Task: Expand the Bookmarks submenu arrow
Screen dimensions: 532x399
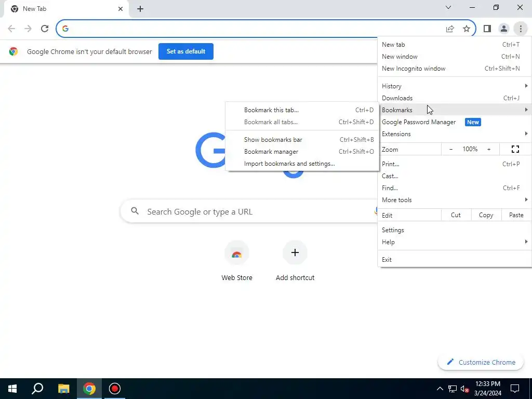Action: (x=526, y=110)
